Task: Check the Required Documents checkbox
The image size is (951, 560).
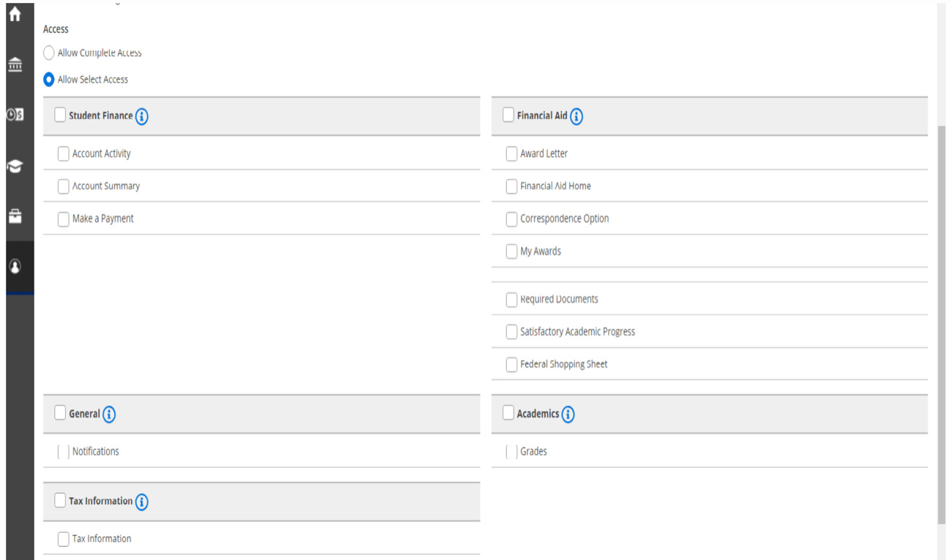Action: [x=512, y=300]
